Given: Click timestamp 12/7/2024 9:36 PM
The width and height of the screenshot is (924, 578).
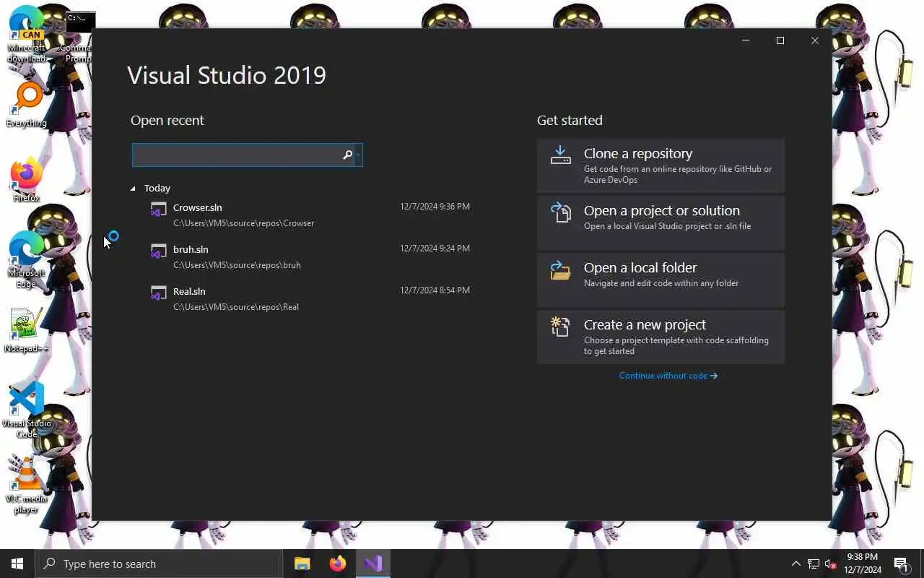Looking at the screenshot, I should 435,207.
